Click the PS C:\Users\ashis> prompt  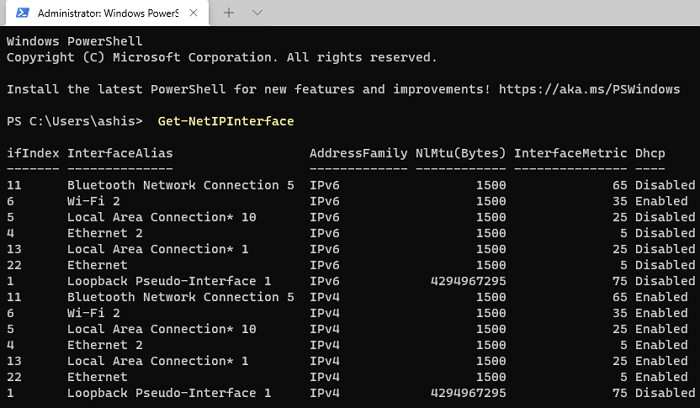[x=75, y=121]
